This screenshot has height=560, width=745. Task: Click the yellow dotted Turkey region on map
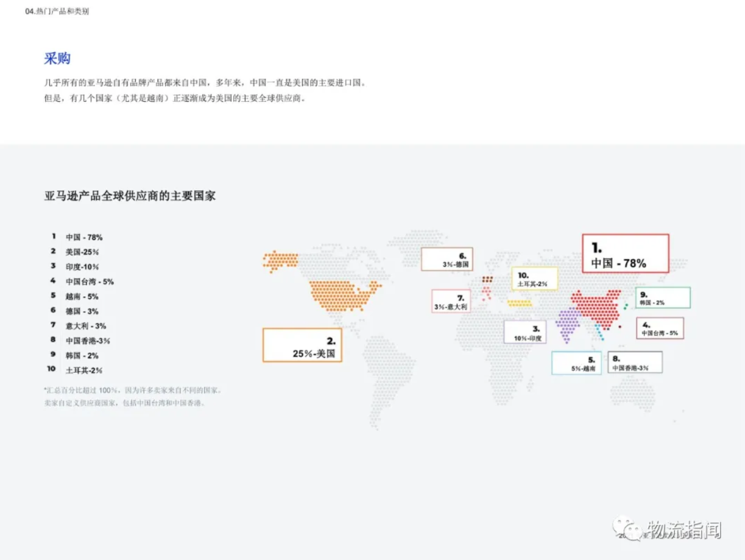coord(519,303)
